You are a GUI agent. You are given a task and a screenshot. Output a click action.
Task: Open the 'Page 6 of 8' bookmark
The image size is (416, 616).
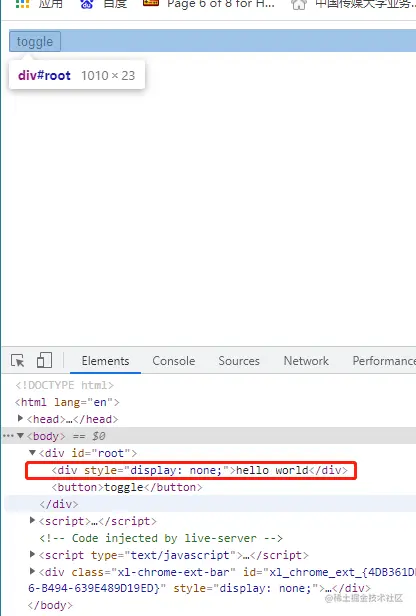click(209, 4)
